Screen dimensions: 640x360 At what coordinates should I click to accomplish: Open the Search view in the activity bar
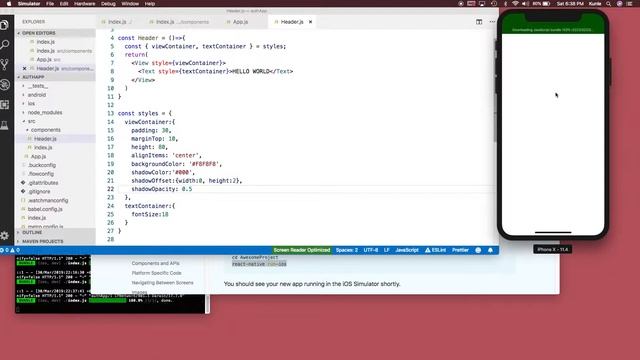pos(5,44)
